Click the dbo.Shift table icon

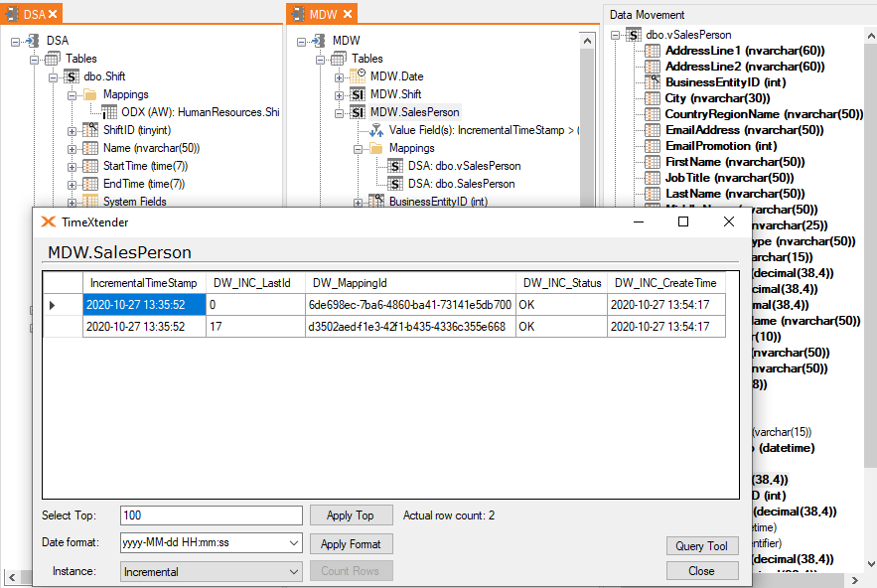point(72,76)
